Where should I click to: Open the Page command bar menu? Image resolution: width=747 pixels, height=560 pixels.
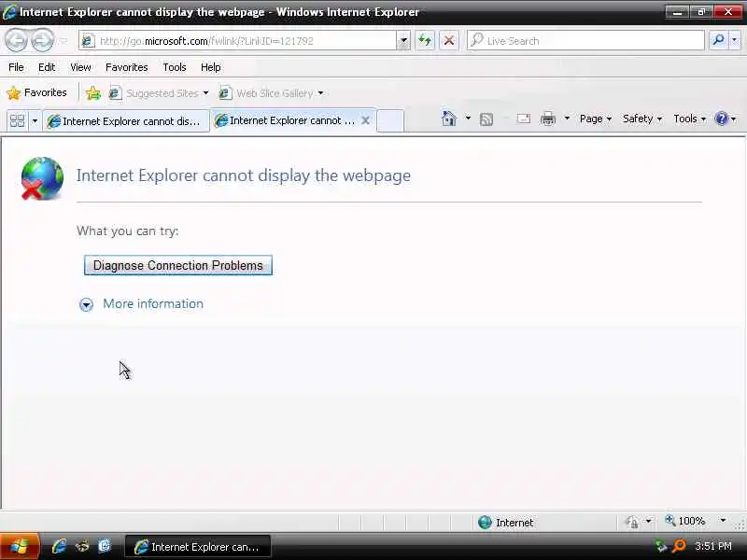pyautogui.click(x=596, y=119)
